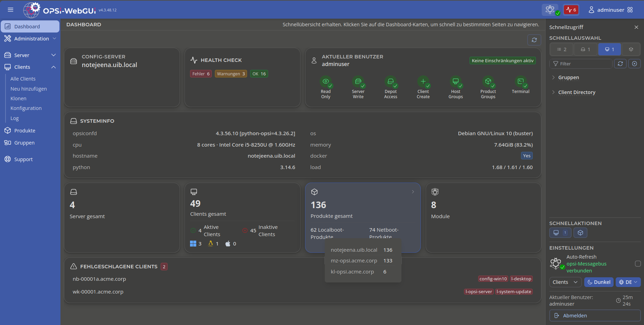Refresh the quick selection tree
The image size is (644, 325).
point(621,64)
